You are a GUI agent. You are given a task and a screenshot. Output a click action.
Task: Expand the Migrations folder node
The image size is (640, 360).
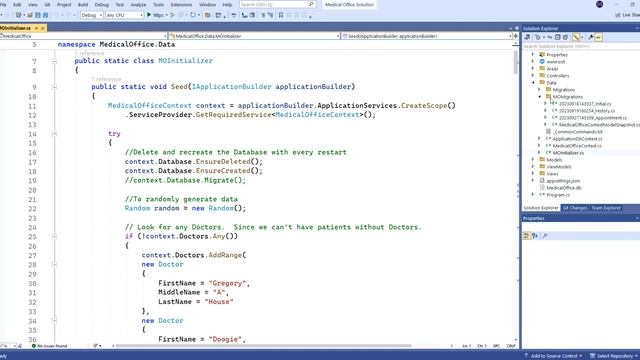pos(540,90)
